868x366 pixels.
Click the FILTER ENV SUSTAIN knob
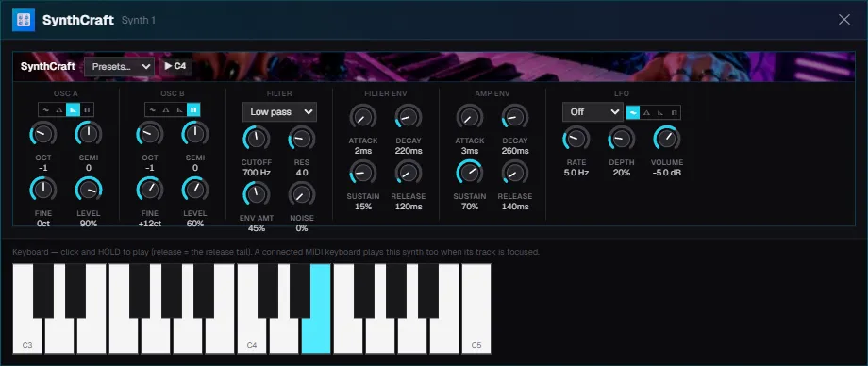coord(362,173)
